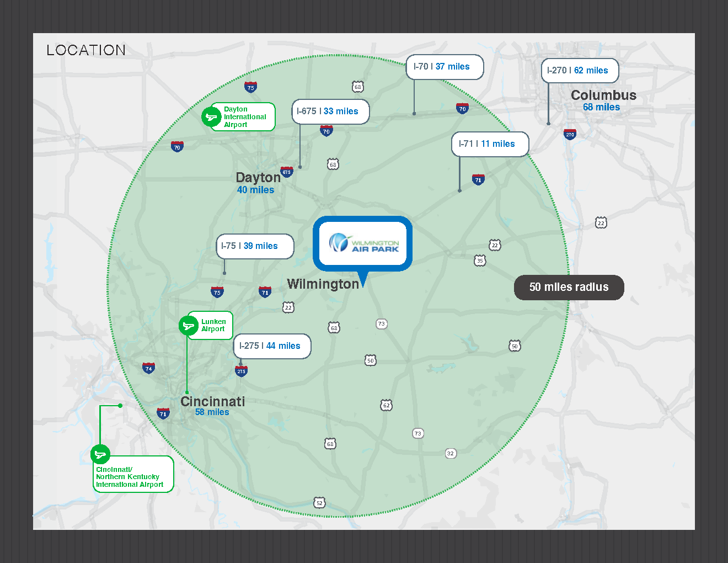Click the Dayton International Airport plane icon
This screenshot has height=563, width=728.
pyautogui.click(x=211, y=116)
